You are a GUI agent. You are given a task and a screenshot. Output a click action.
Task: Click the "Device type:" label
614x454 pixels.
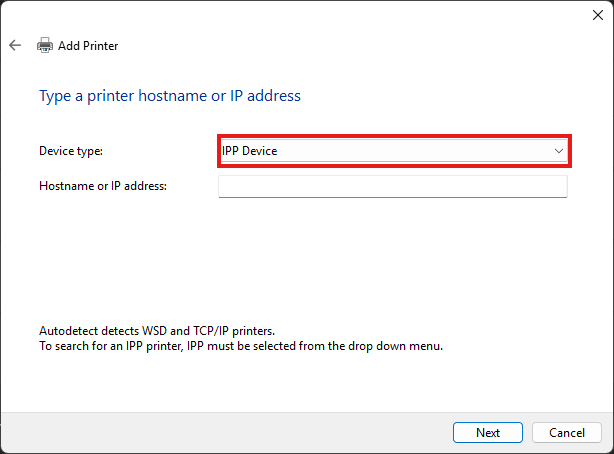coord(71,151)
